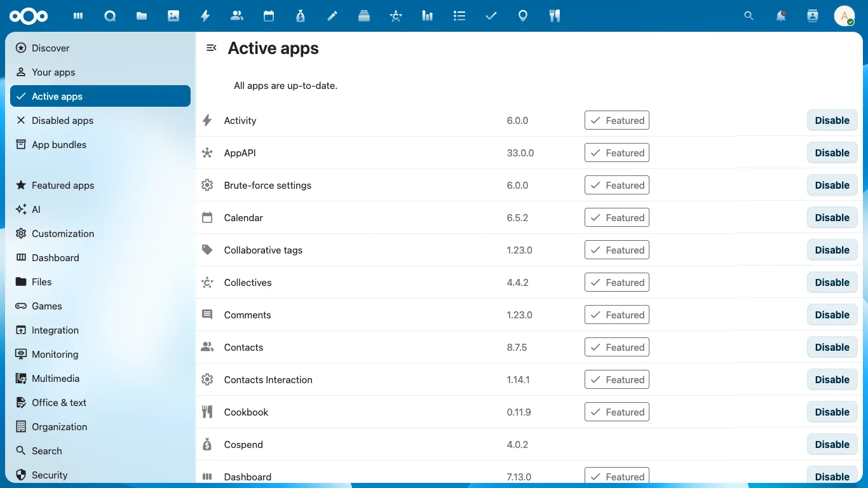The width and height of the screenshot is (868, 488).
Task: Disable the Brute-force settings app
Action: (x=832, y=185)
